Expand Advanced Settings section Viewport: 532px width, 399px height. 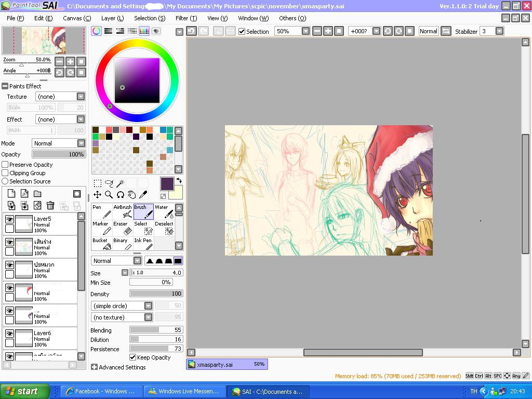click(95, 367)
